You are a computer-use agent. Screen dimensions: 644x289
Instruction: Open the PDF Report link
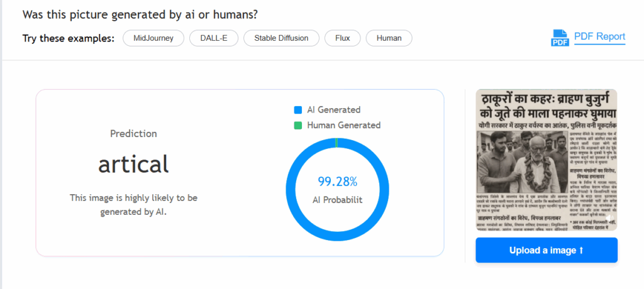tap(599, 36)
